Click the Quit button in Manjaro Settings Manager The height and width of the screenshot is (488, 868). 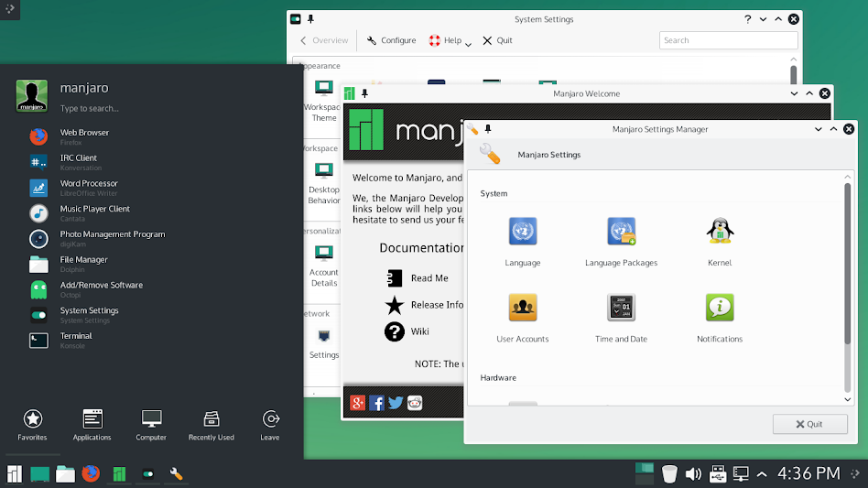[x=810, y=424]
